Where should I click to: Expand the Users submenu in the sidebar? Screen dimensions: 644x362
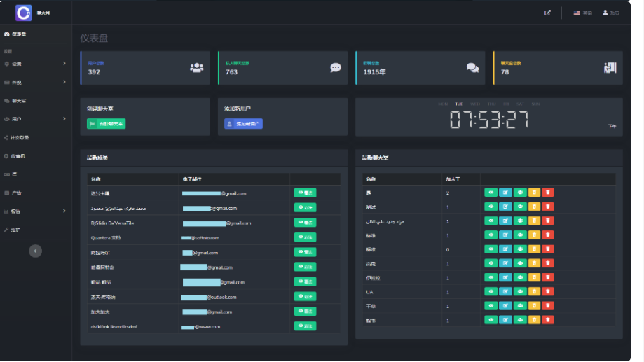click(x=64, y=119)
